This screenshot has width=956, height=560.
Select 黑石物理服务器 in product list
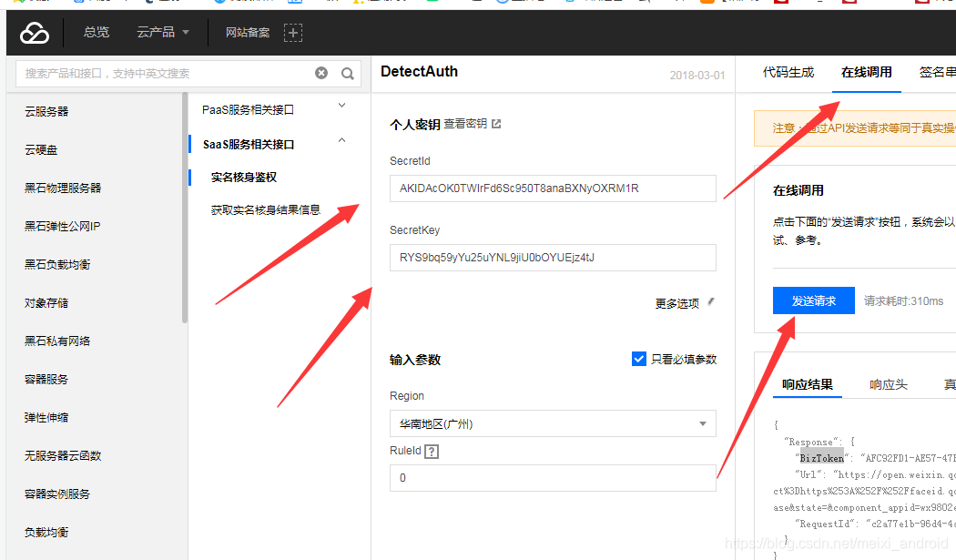[x=63, y=188]
